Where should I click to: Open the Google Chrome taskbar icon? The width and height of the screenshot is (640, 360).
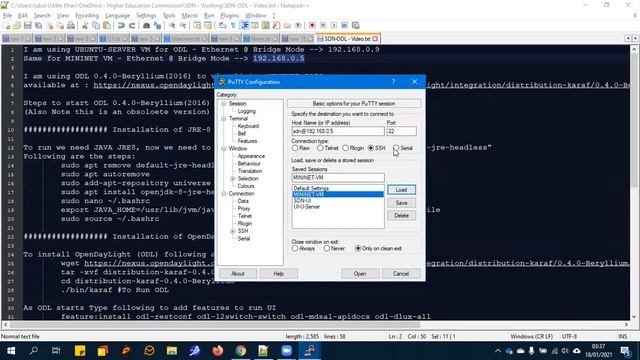240,351
